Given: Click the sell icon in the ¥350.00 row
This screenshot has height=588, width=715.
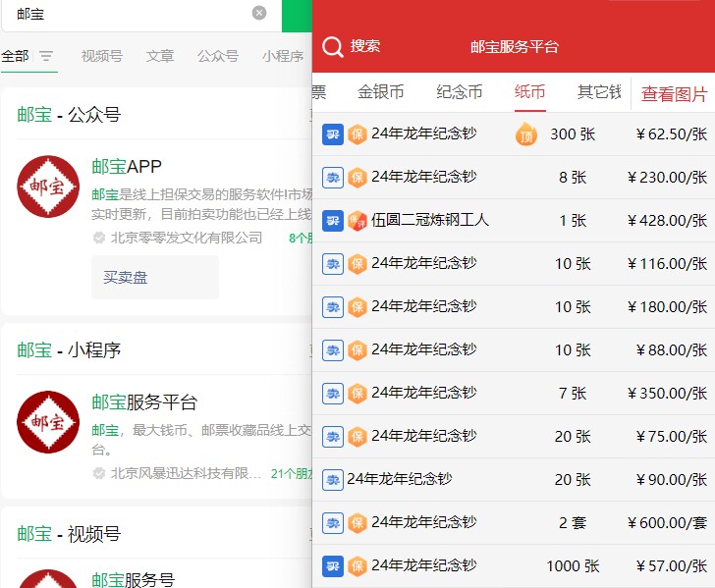Looking at the screenshot, I should click(333, 394).
